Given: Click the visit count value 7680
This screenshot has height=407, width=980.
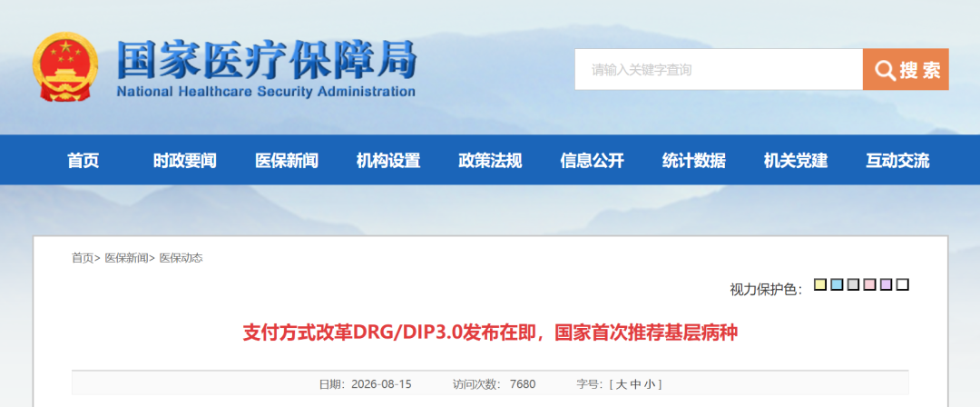Looking at the screenshot, I should pos(523,383).
